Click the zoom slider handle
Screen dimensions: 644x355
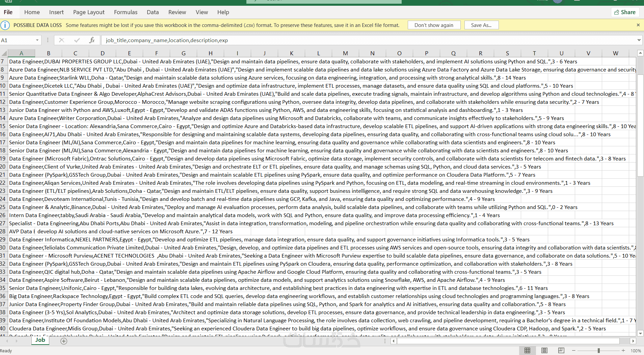598,351
